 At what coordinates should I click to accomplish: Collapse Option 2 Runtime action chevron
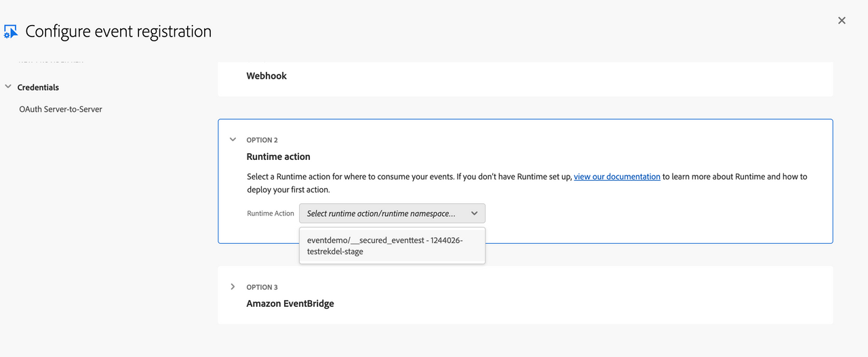click(233, 140)
